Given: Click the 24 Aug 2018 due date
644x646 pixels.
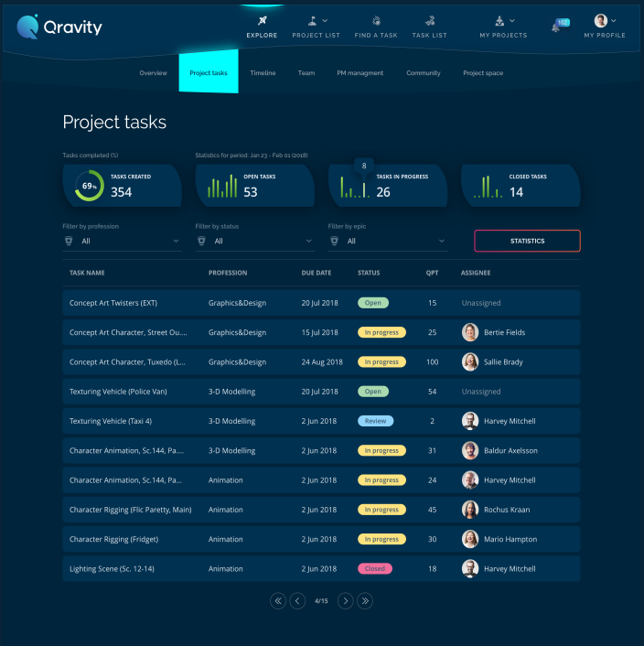Looking at the screenshot, I should click(x=322, y=362).
